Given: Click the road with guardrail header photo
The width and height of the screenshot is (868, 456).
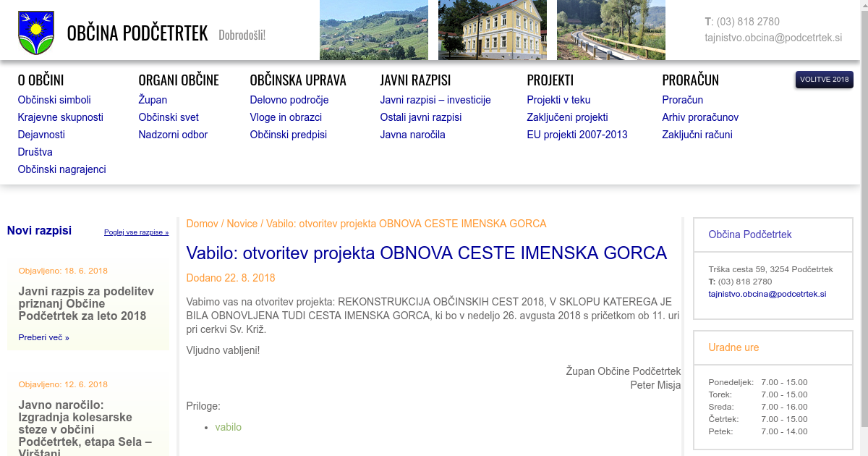Looking at the screenshot, I should click(x=610, y=30).
